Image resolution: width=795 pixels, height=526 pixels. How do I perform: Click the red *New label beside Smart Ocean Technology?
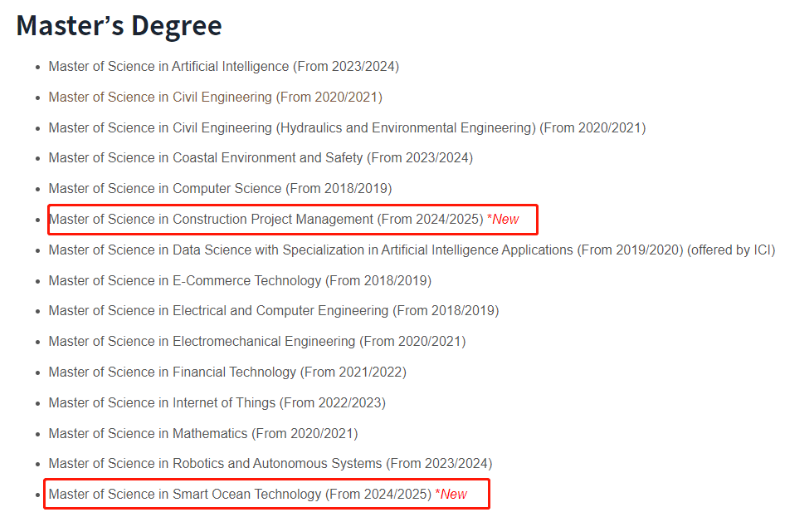452,494
